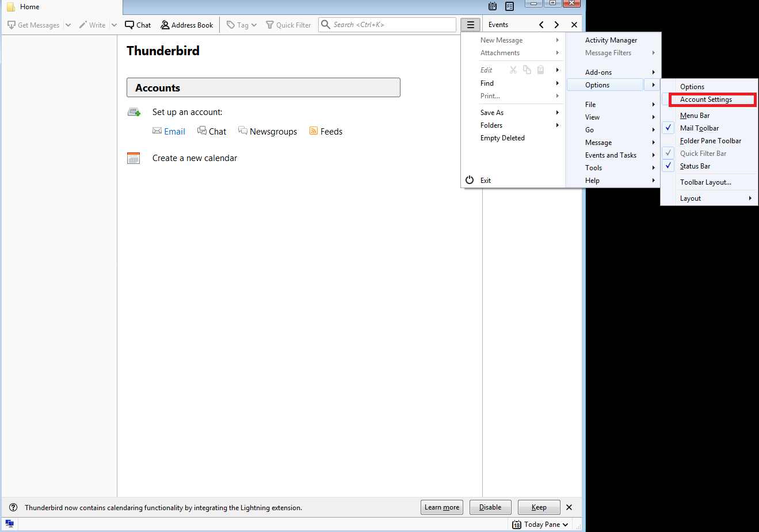
Task: Click the calendar tab icon at top
Action: [493, 6]
